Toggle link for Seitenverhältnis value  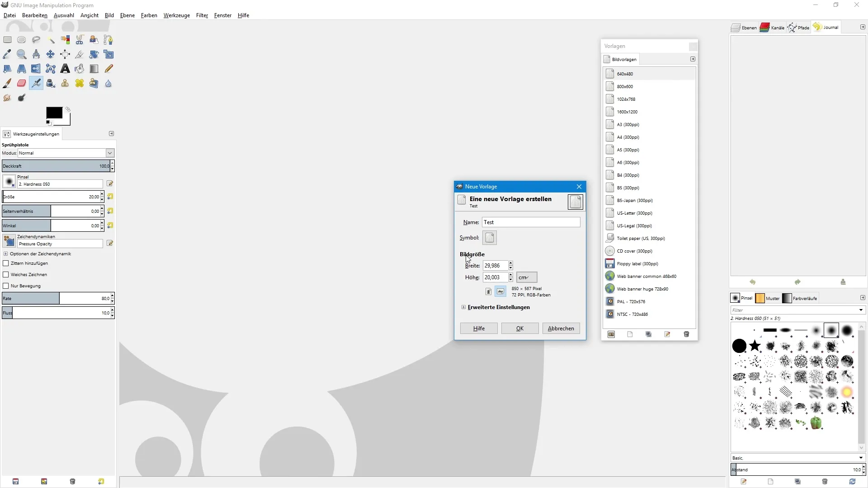[x=110, y=211]
